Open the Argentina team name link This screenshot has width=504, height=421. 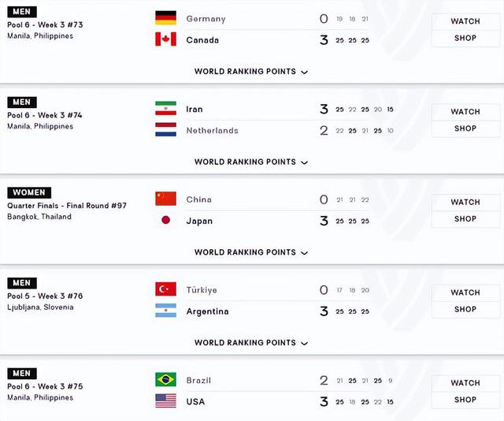click(207, 311)
